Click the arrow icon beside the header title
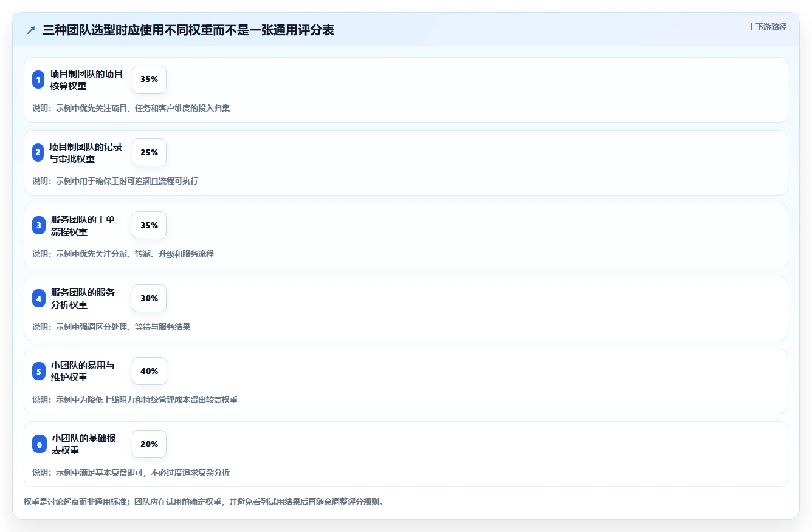This screenshot has width=812, height=532. [x=31, y=30]
